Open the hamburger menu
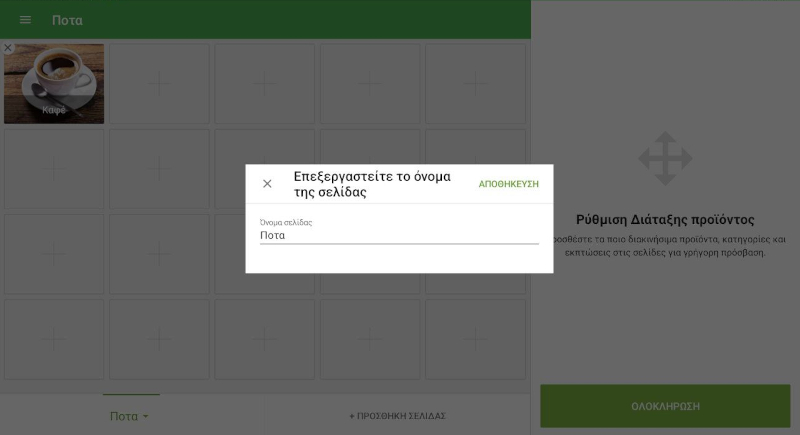The image size is (800, 435). click(x=26, y=20)
